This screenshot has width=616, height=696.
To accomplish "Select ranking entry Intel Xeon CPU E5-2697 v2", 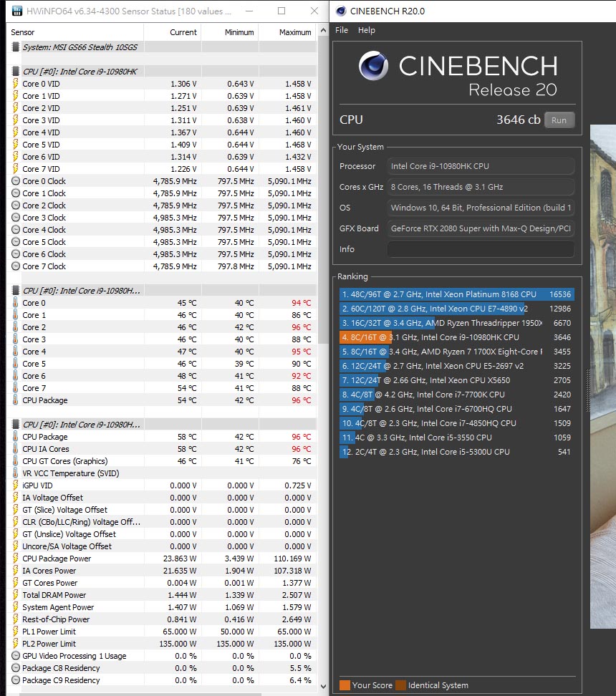I will tap(456, 366).
